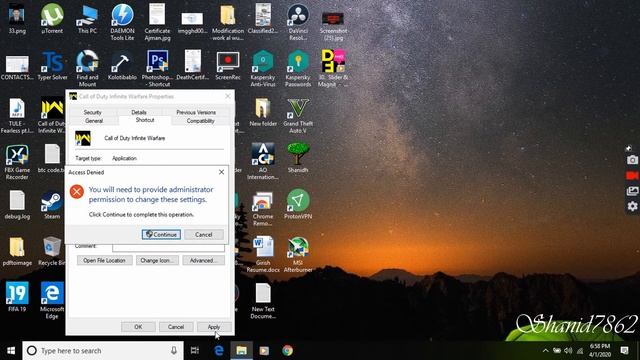Select the Grand Theft Auto V shortcut
The width and height of the screenshot is (640, 360).
[x=298, y=116]
